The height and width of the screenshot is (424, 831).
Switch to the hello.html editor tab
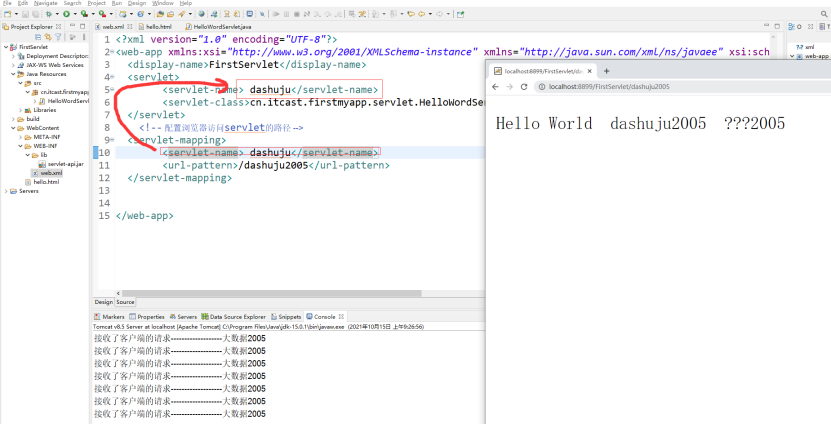(x=155, y=26)
